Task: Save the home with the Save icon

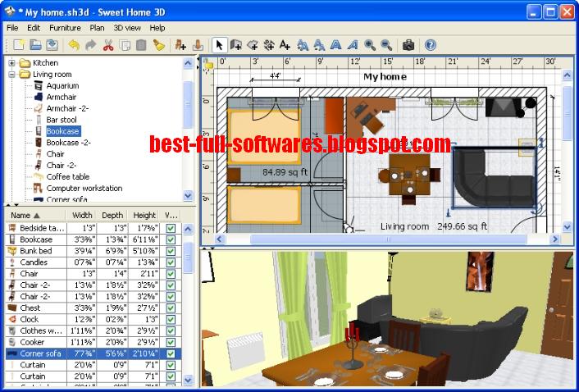Action: point(52,45)
